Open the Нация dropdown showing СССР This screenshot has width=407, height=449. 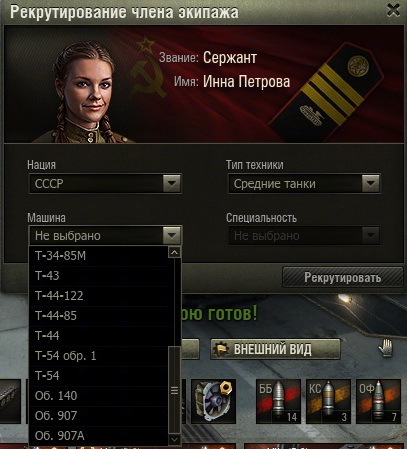(x=105, y=183)
